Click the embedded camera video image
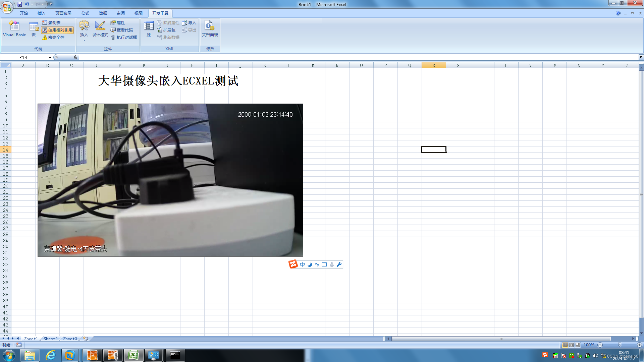 170,180
